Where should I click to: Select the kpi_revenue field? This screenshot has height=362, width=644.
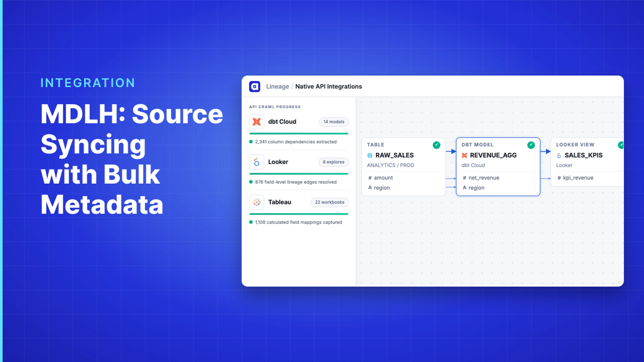[x=578, y=178]
